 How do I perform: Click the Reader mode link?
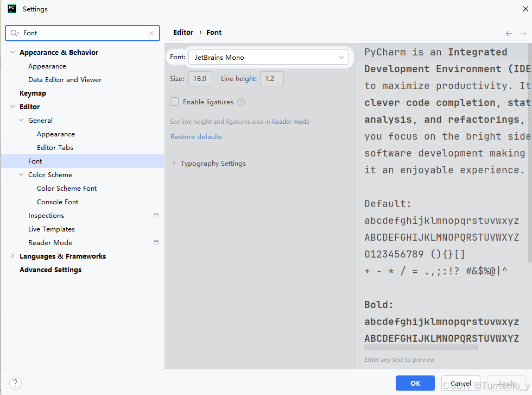[x=291, y=122]
